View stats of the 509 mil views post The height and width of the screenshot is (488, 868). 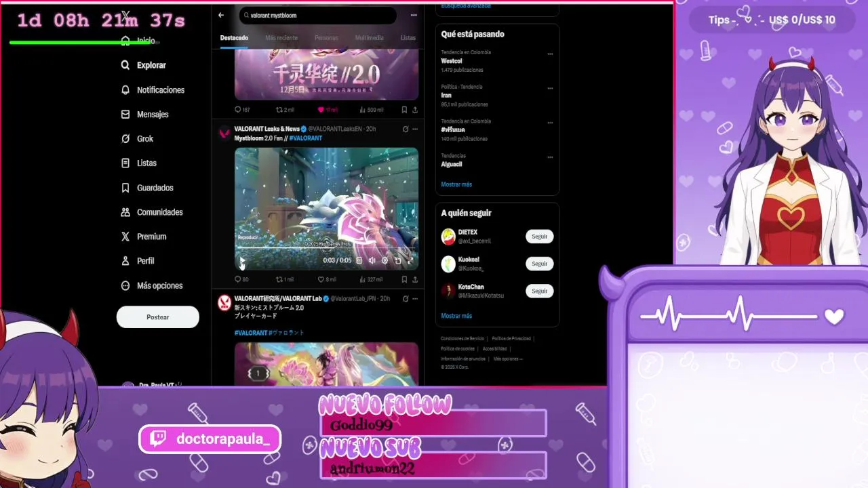coord(372,109)
